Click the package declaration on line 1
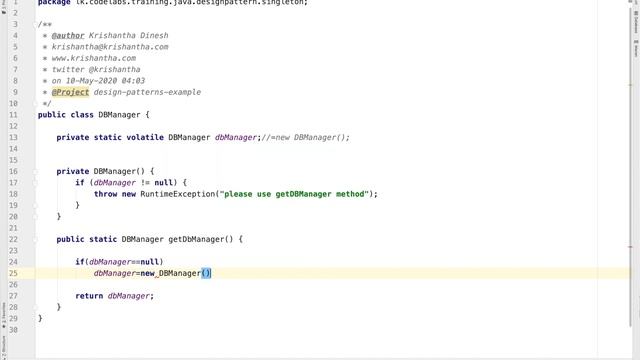The image size is (640, 360). click(x=173, y=2)
